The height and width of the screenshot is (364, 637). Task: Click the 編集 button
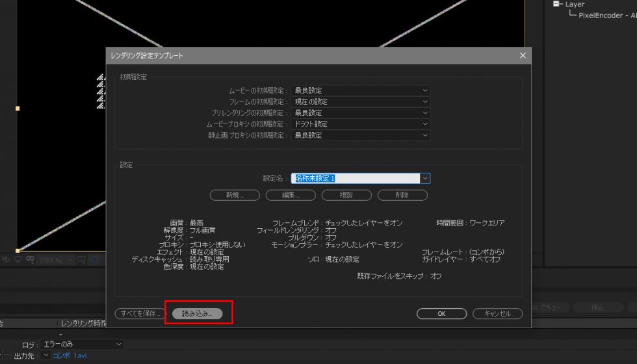point(291,195)
